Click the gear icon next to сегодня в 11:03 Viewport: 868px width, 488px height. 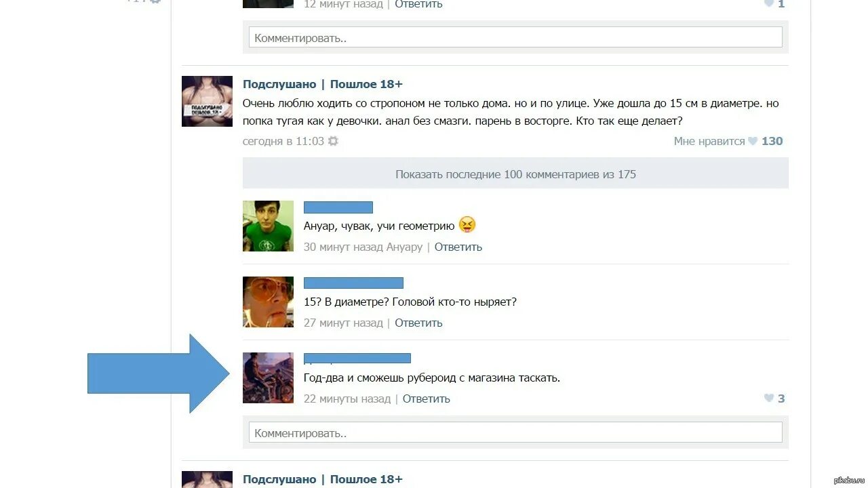coord(333,141)
